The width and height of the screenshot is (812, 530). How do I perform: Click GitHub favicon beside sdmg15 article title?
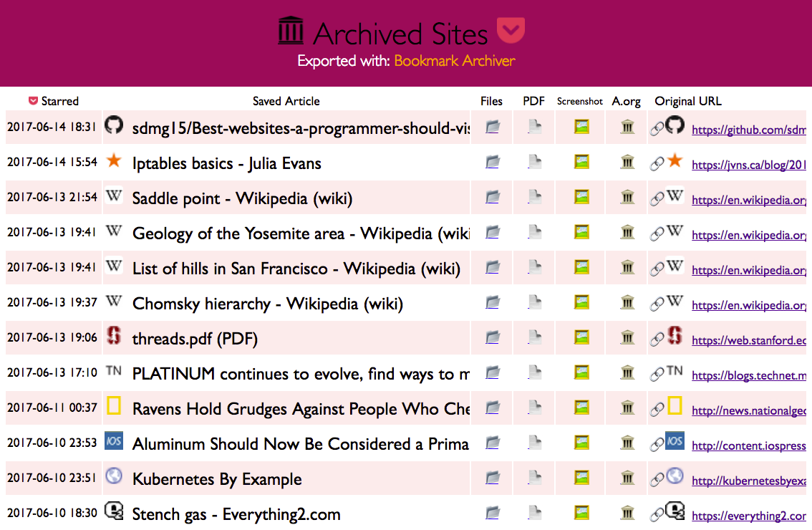[x=114, y=126]
